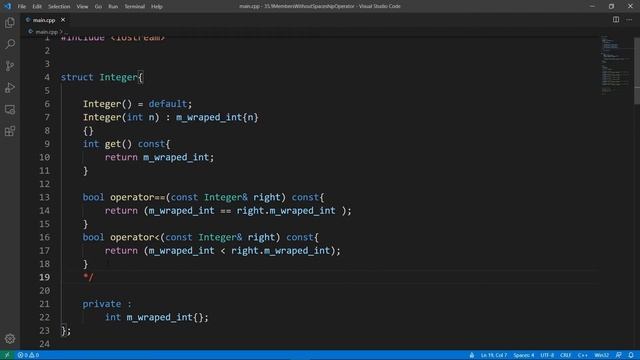640x360 pixels.
Task: Click line number 19 in gutter
Action: [44, 278]
